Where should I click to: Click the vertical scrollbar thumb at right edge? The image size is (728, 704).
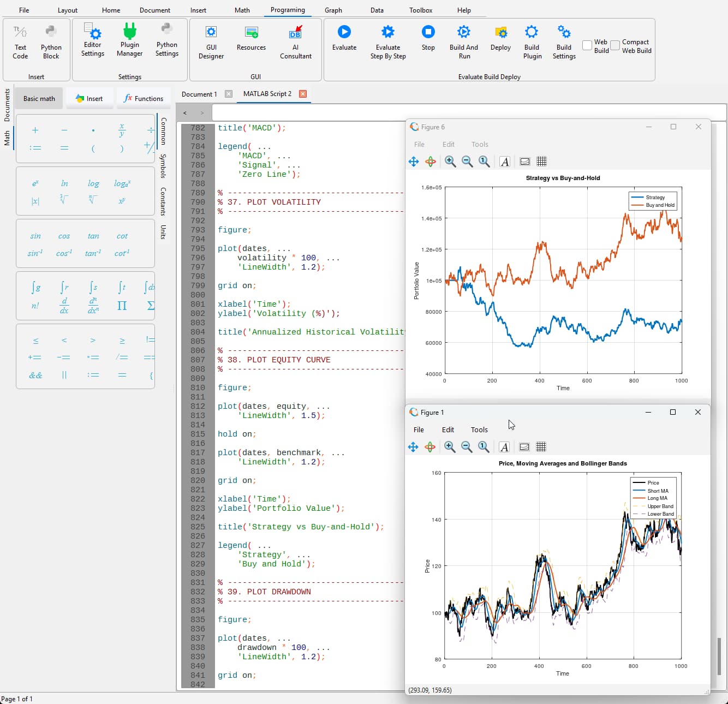pos(719,656)
